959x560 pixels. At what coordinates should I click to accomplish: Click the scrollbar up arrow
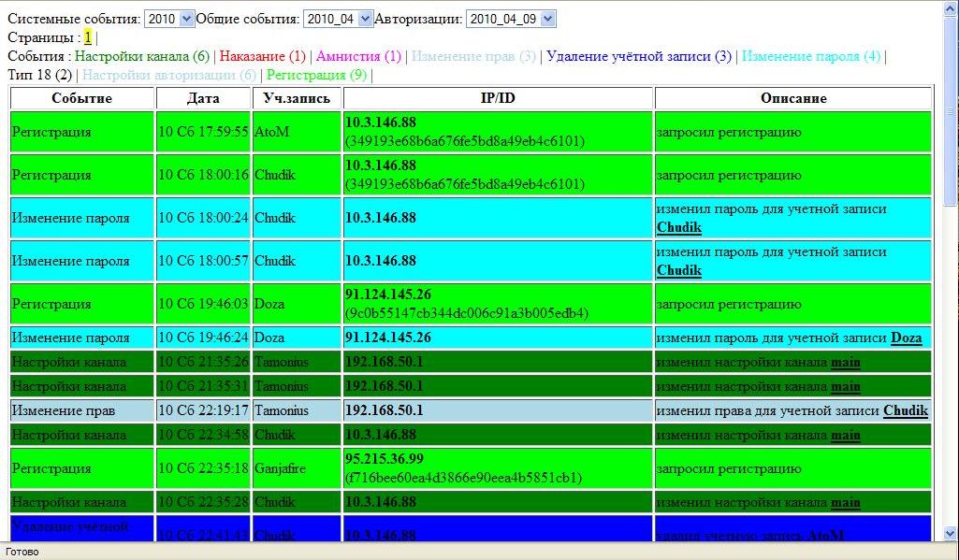[951, 8]
